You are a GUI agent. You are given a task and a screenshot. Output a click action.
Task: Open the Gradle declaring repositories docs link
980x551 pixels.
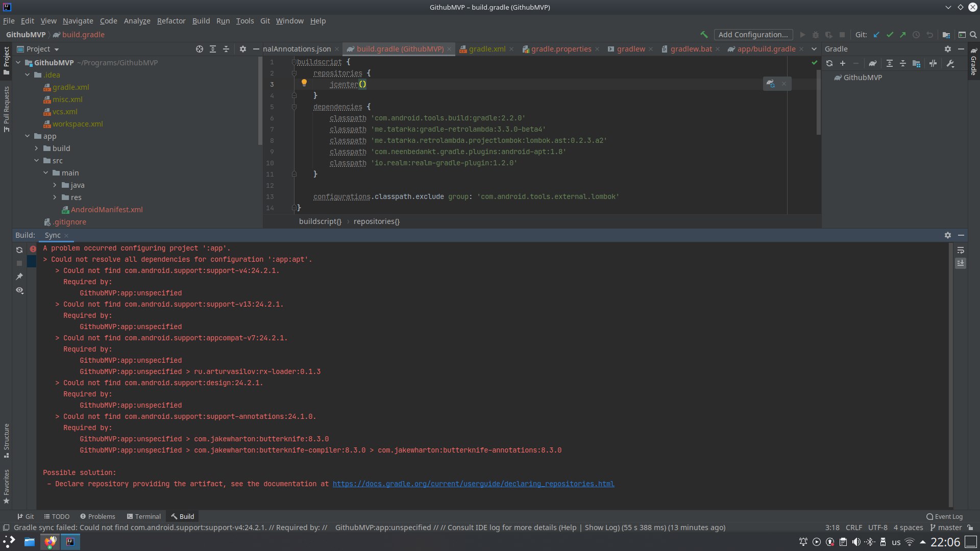pos(473,484)
